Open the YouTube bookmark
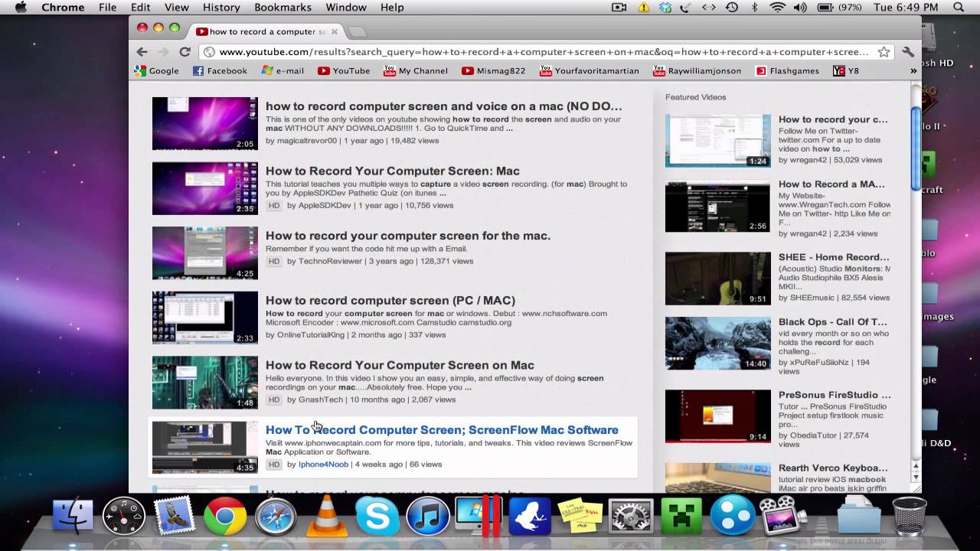This screenshot has width=980, height=551. [x=344, y=70]
